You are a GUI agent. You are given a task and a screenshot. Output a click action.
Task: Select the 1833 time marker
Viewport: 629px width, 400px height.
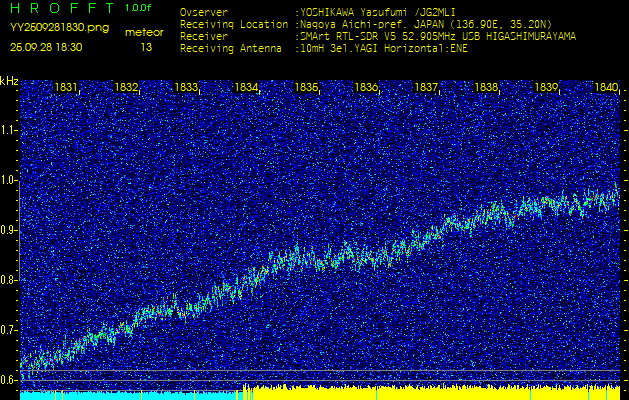pyautogui.click(x=187, y=88)
